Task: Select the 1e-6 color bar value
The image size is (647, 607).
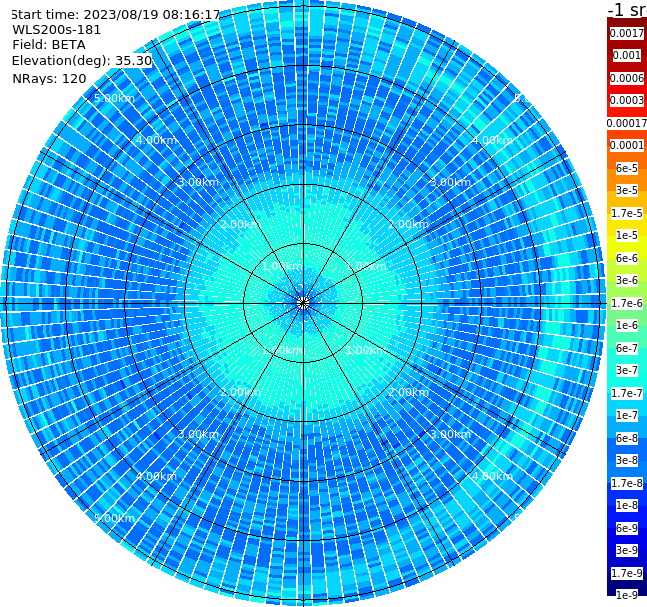Action: click(627, 325)
